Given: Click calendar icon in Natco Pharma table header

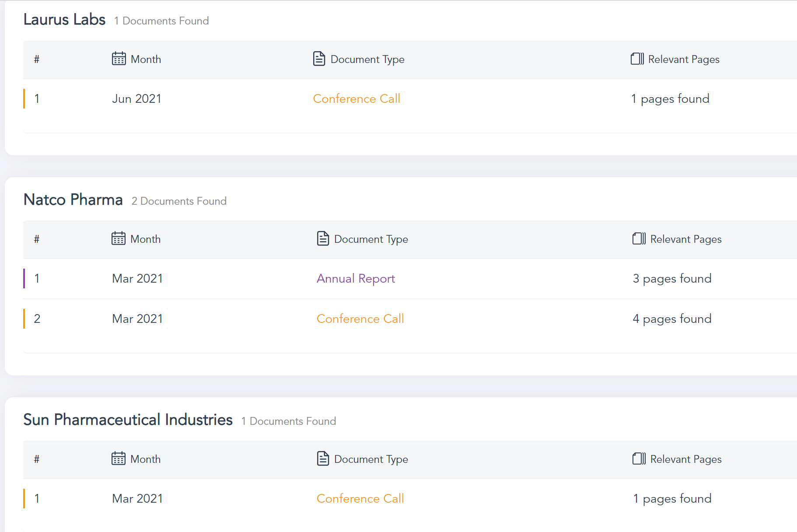Looking at the screenshot, I should pos(118,238).
